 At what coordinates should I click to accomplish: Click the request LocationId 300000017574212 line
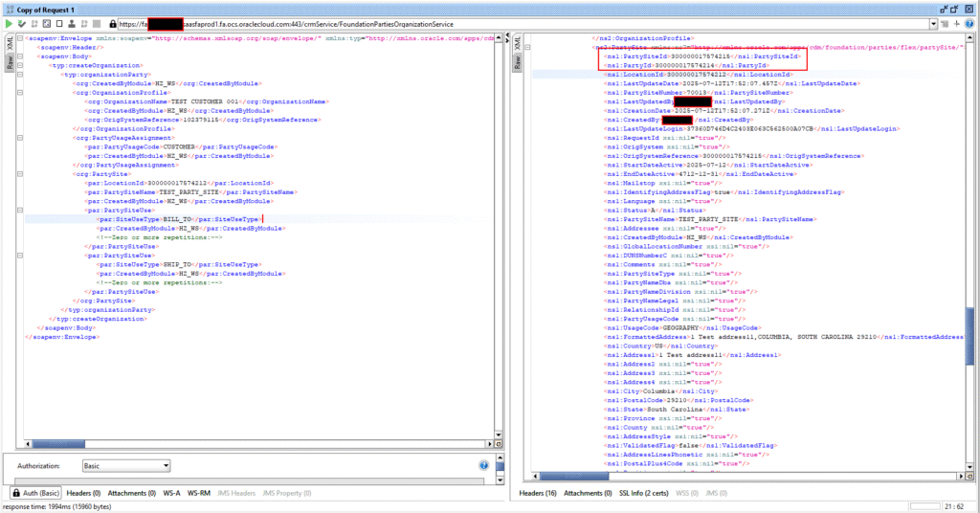click(x=180, y=183)
